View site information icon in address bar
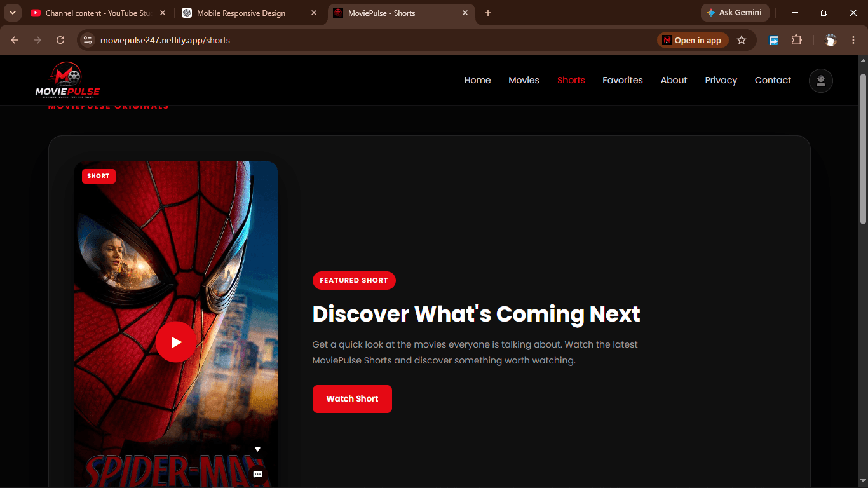 (x=88, y=40)
